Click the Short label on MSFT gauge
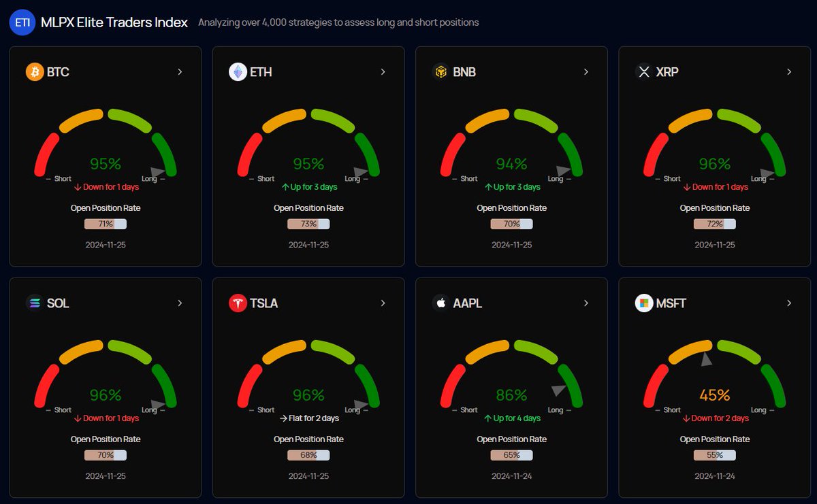The image size is (817, 504). point(672,410)
